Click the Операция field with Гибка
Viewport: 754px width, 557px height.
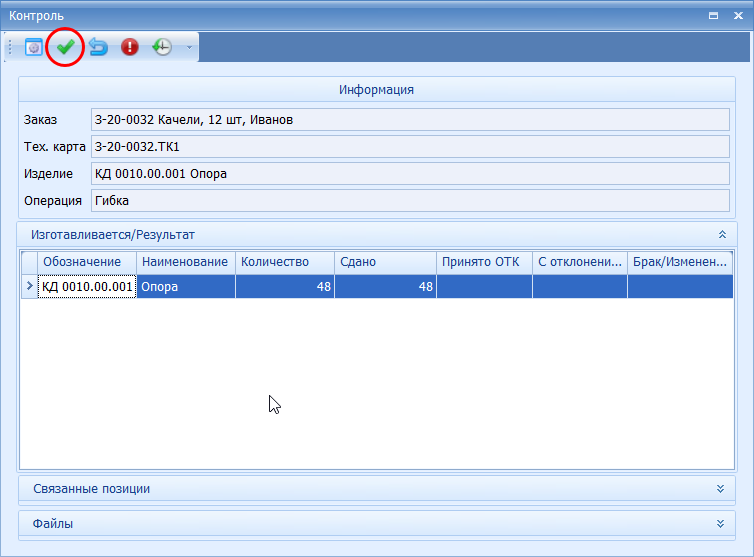[409, 201]
